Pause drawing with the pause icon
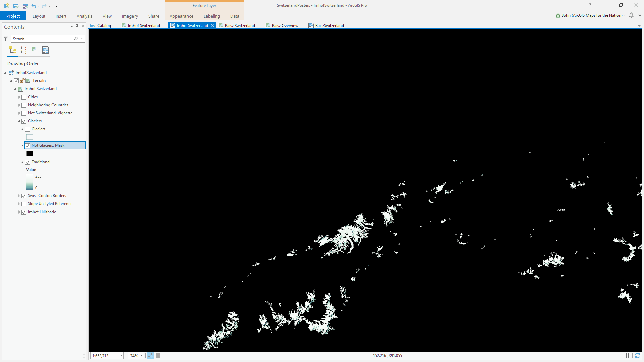 pos(627,356)
